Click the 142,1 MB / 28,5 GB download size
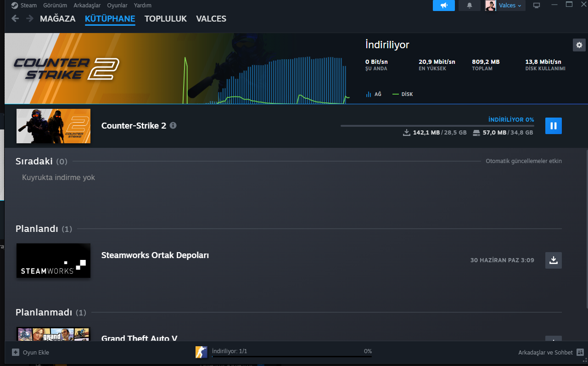The image size is (588, 366). (440, 133)
